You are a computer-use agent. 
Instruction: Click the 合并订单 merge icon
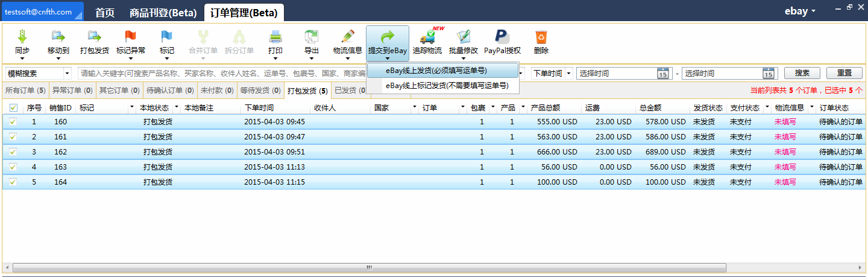pyautogui.click(x=203, y=36)
